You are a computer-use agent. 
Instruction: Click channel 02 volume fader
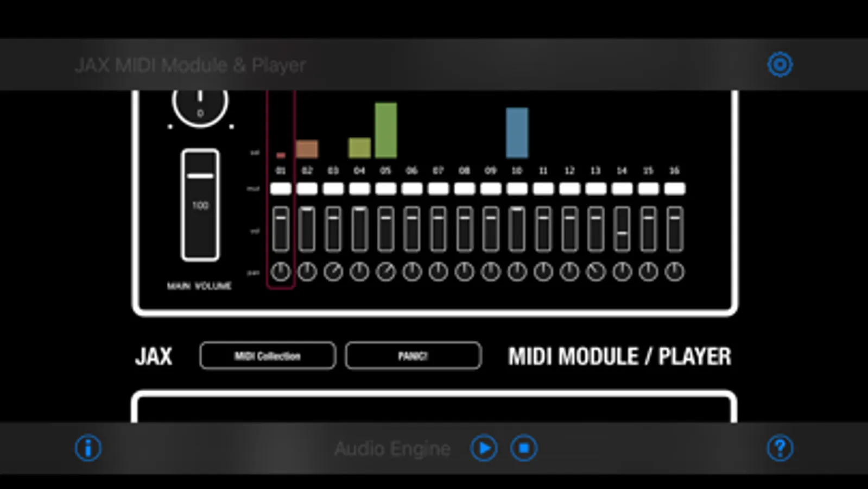(307, 229)
